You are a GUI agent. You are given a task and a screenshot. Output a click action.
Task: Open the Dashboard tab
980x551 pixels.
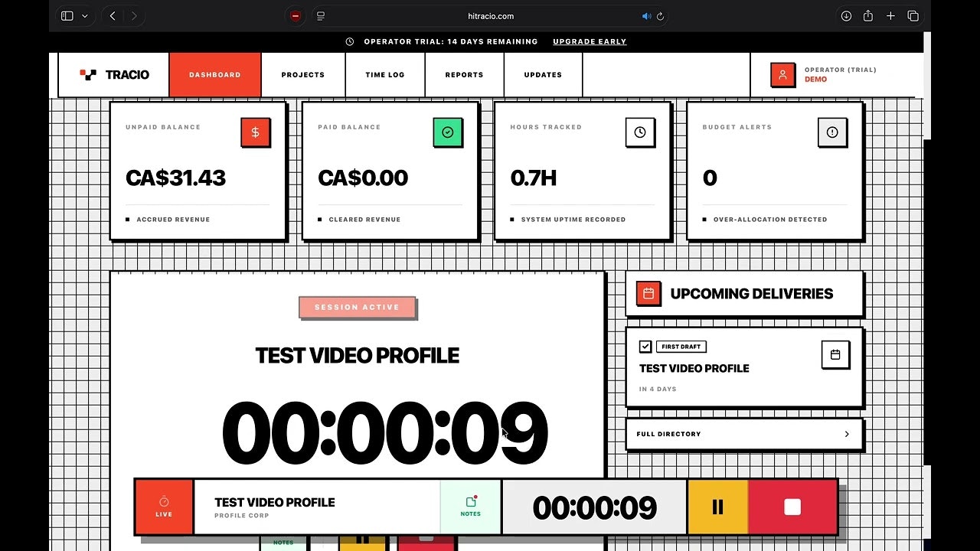(215, 75)
